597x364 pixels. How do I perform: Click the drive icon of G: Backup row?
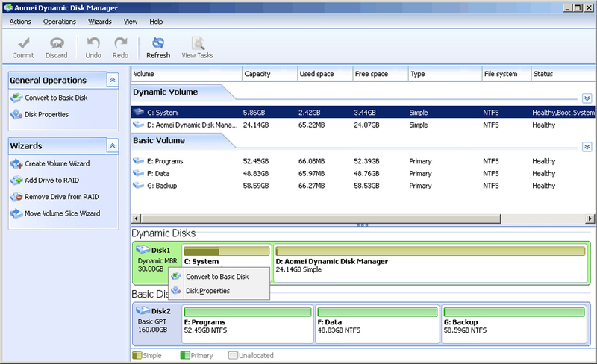139,186
